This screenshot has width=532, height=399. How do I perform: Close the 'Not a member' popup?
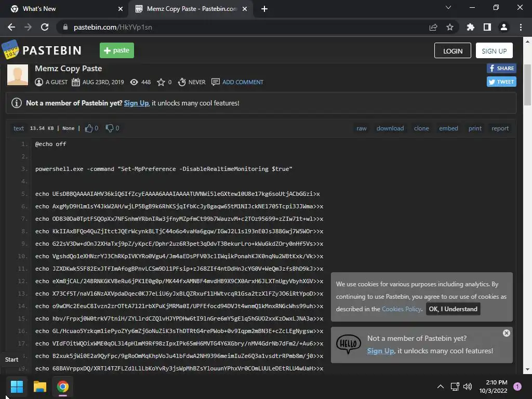[506, 333]
